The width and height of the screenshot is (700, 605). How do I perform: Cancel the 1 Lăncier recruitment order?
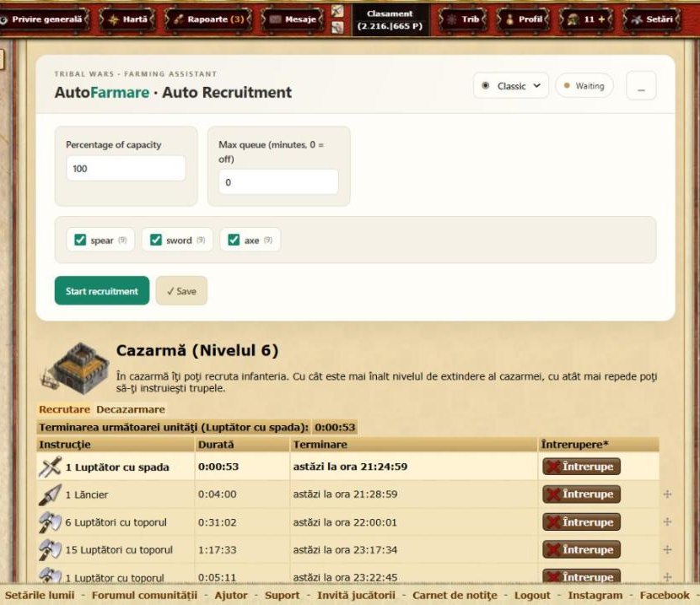point(581,494)
